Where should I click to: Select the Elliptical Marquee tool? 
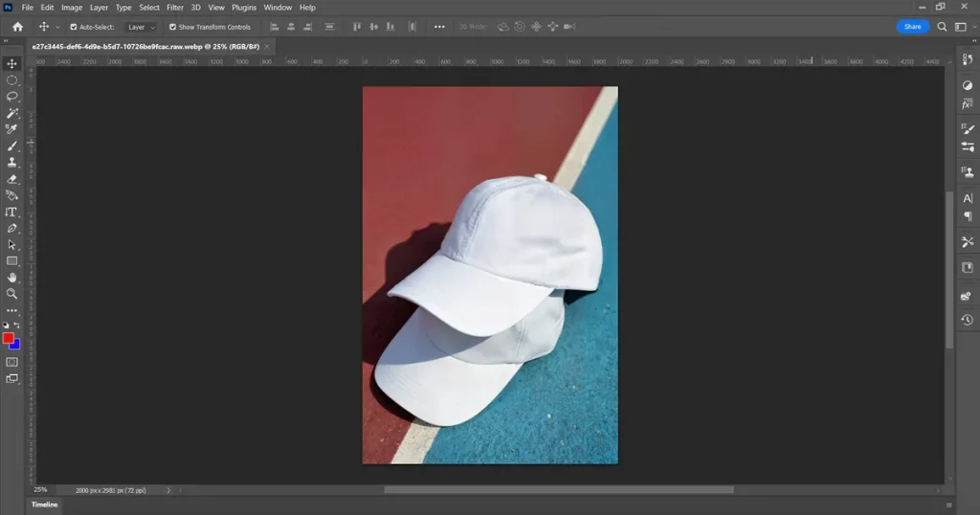point(11,80)
